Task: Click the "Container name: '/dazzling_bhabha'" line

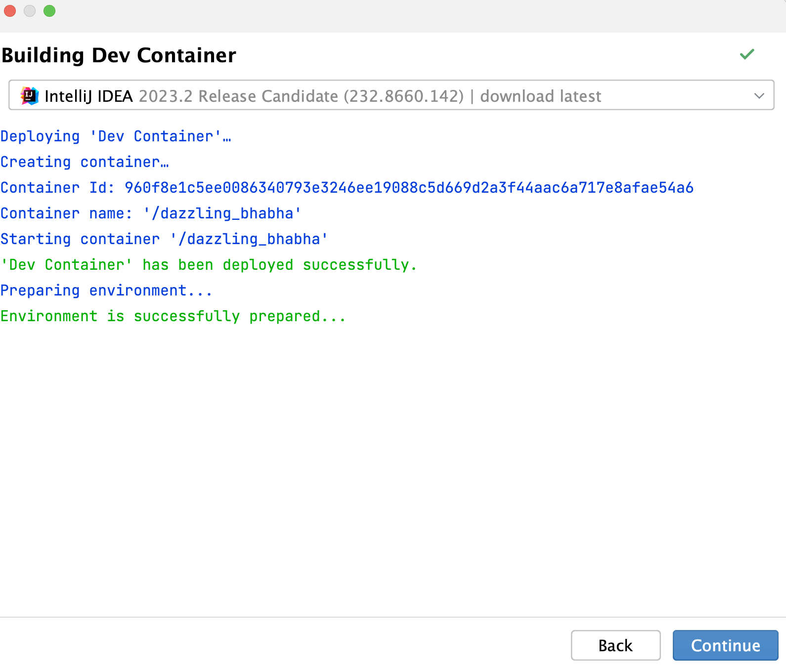Action: pos(151,213)
